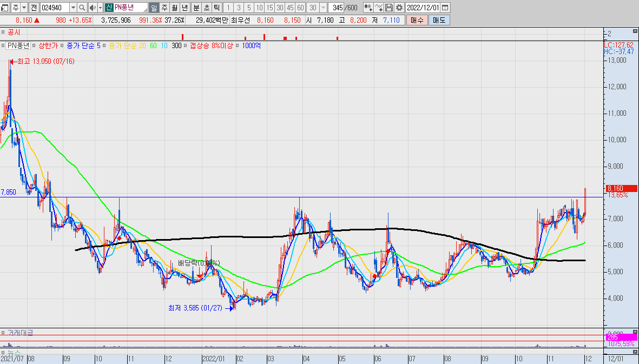
Task: Click the top-left window layout icon
Action: point(4,8)
